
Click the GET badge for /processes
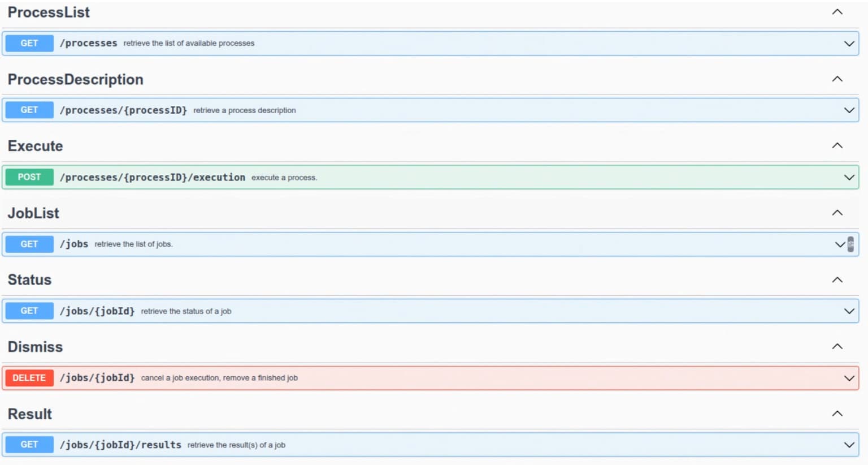coord(29,43)
